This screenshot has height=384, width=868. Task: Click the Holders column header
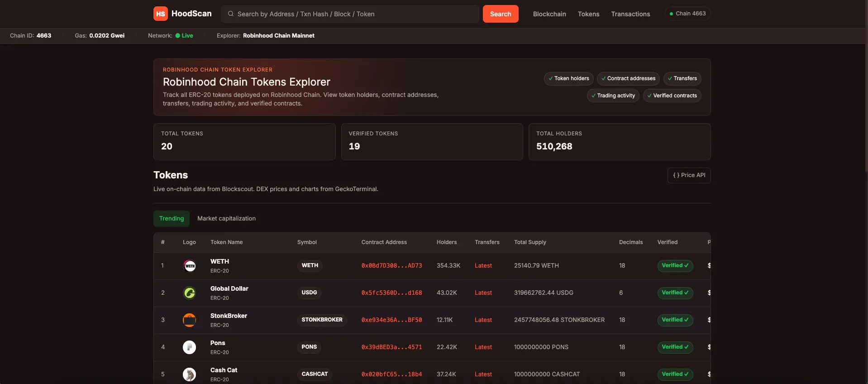[446, 242]
